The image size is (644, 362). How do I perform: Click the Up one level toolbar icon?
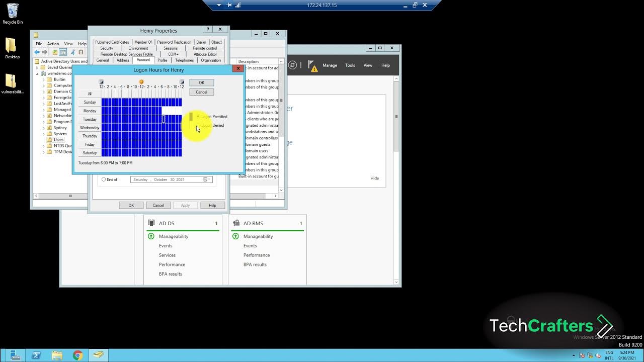(55, 52)
